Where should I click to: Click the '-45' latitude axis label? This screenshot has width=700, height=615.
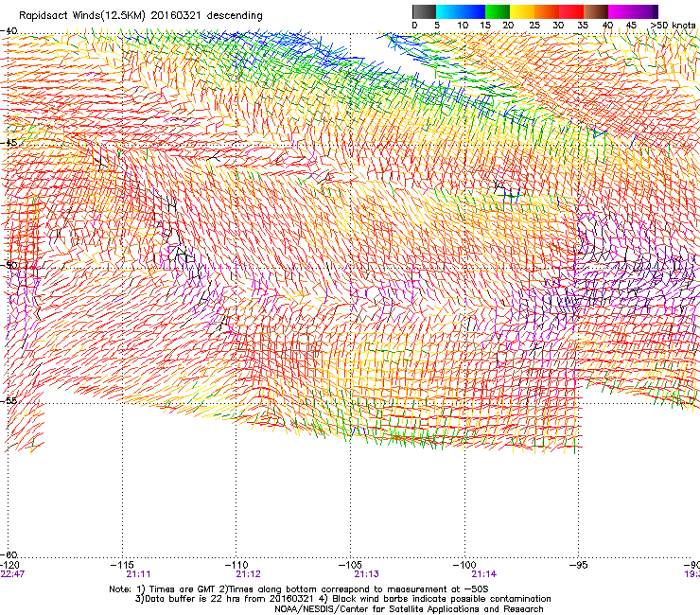(9, 143)
